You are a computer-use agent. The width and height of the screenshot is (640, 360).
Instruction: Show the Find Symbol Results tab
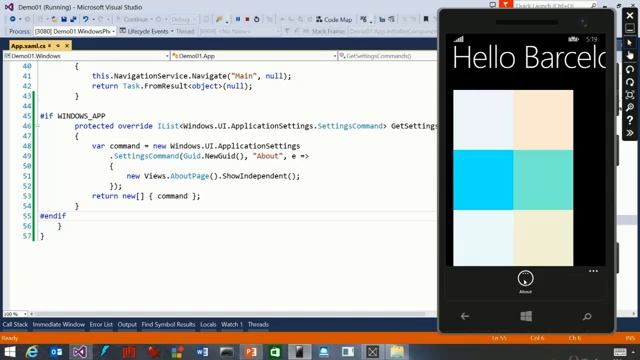pos(168,324)
